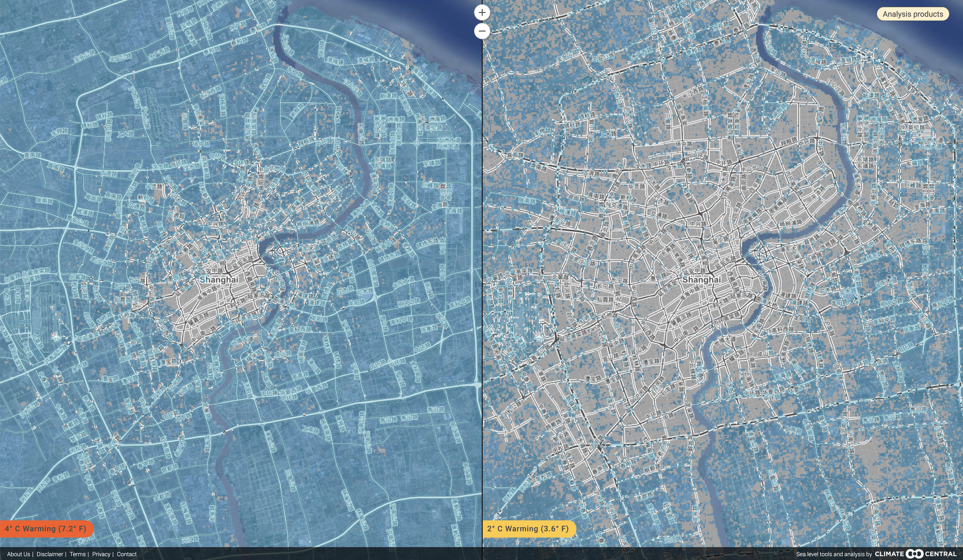Viewport: 963px width, 560px height.
Task: Zoom out with the minus button
Action: coord(482,31)
